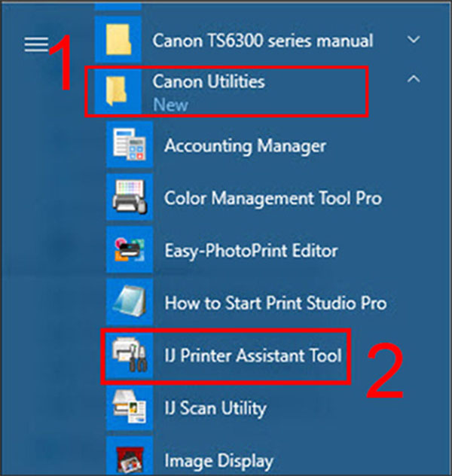The width and height of the screenshot is (452, 476).
Task: Launch Accounting Manager from the list
Action: point(246,145)
